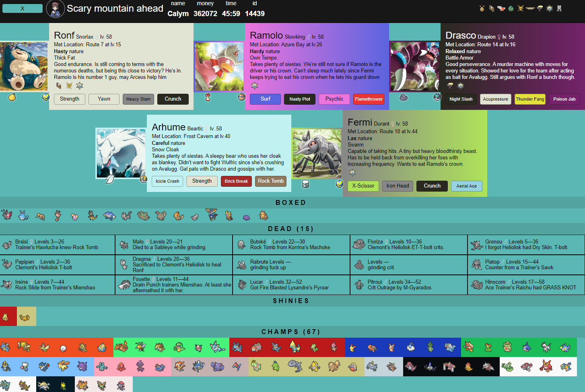Screen dimensions: 585x392
Task: Click the boxed Azumarill sprite
Action: (x=23, y=215)
